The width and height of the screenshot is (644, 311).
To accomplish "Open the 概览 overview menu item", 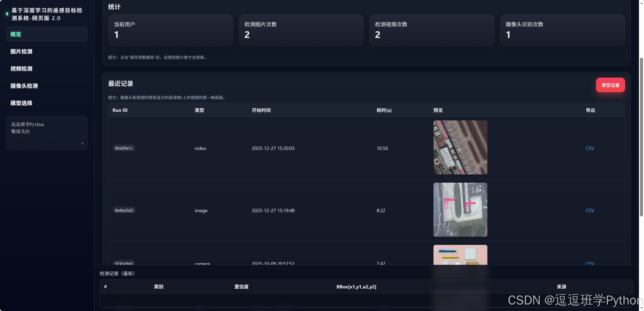I will click(x=47, y=34).
